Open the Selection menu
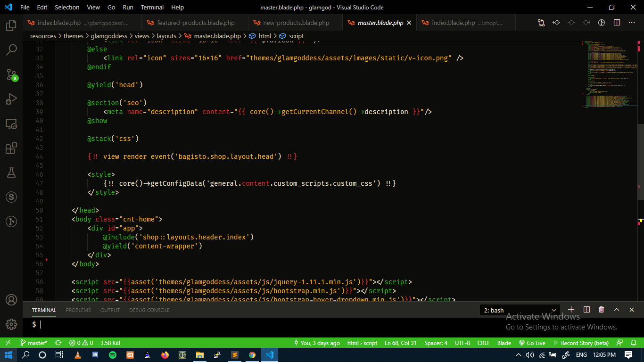644x362 pixels. (x=67, y=7)
